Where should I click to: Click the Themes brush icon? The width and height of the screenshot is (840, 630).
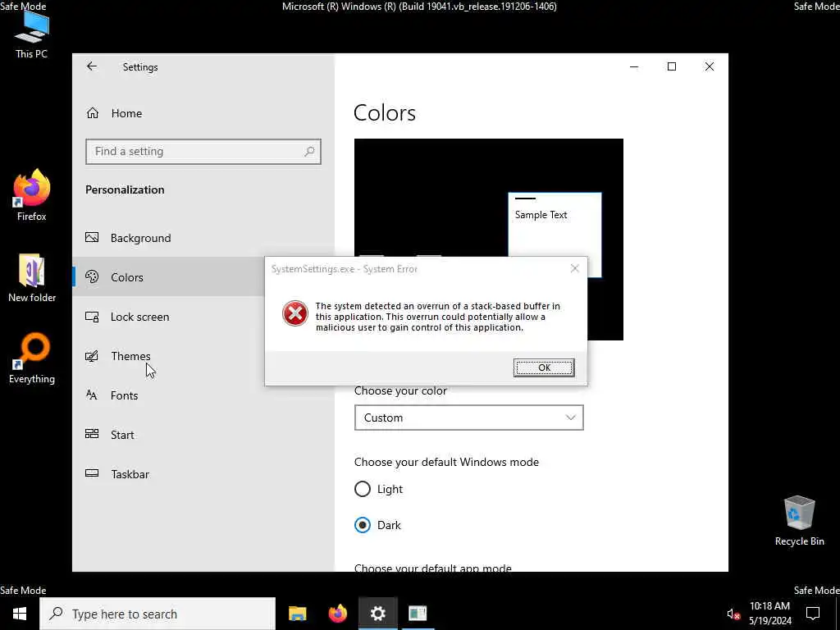tap(92, 356)
